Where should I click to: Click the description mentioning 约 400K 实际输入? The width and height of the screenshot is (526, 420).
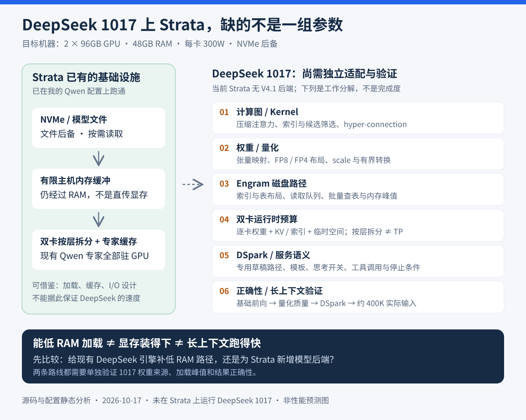point(326,303)
